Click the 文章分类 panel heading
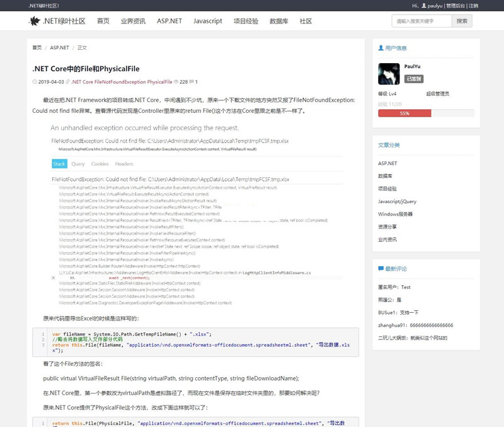 tap(389, 145)
